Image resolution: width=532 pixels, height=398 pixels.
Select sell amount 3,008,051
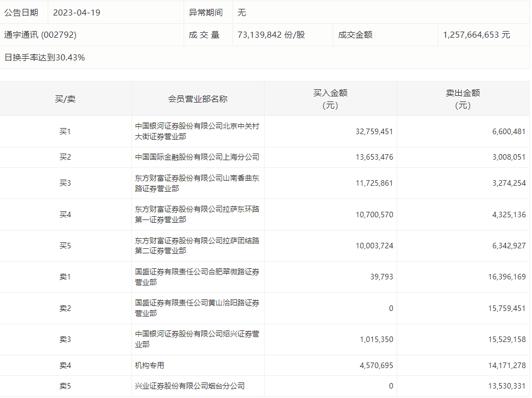509,157
